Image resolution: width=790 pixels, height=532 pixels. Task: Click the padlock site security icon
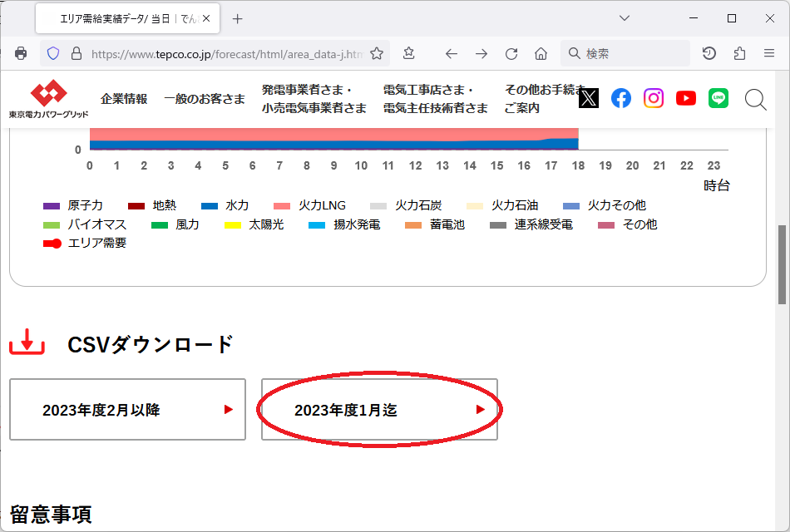point(76,53)
